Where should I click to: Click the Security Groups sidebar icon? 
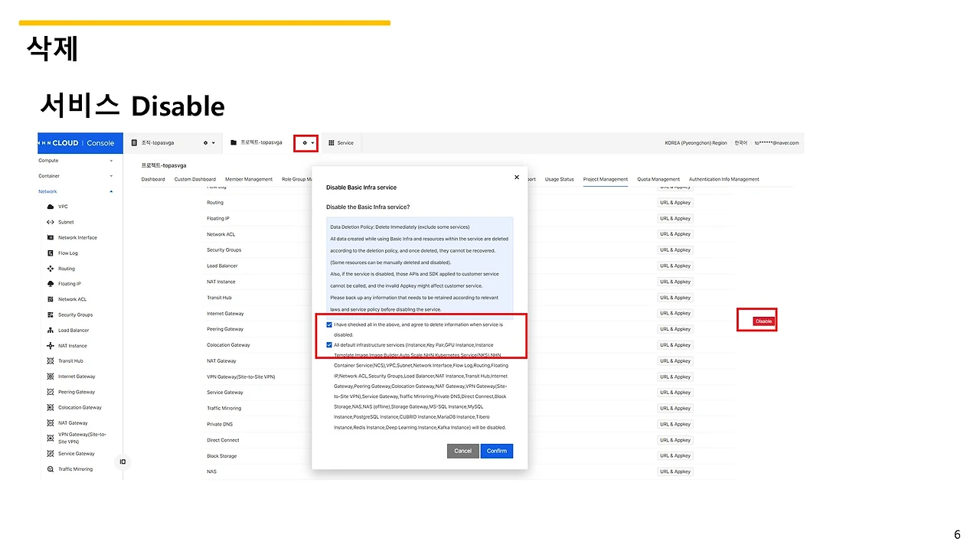51,315
